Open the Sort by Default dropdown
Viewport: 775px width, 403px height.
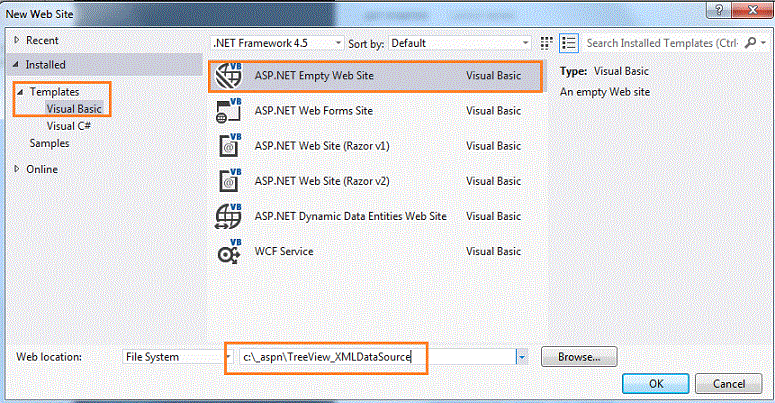(x=460, y=44)
